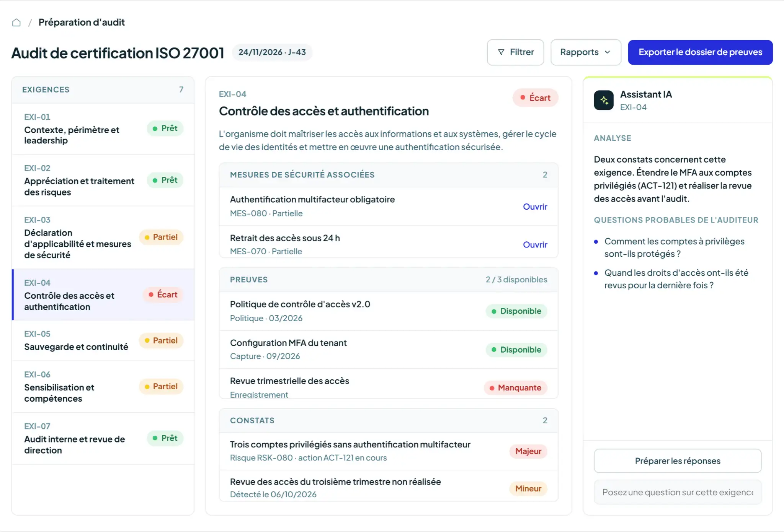Open Revue trimestrielle des accès evidence
This screenshot has height=532, width=784.
pos(389,384)
